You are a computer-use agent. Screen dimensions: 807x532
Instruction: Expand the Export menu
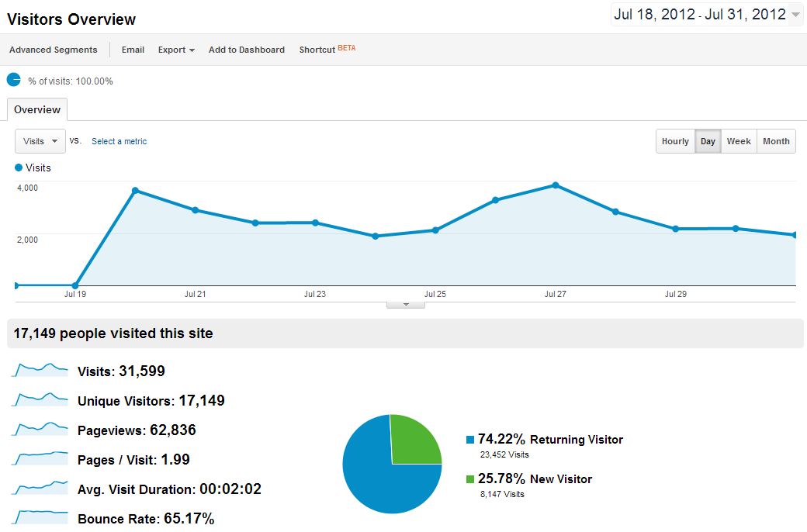pos(176,50)
